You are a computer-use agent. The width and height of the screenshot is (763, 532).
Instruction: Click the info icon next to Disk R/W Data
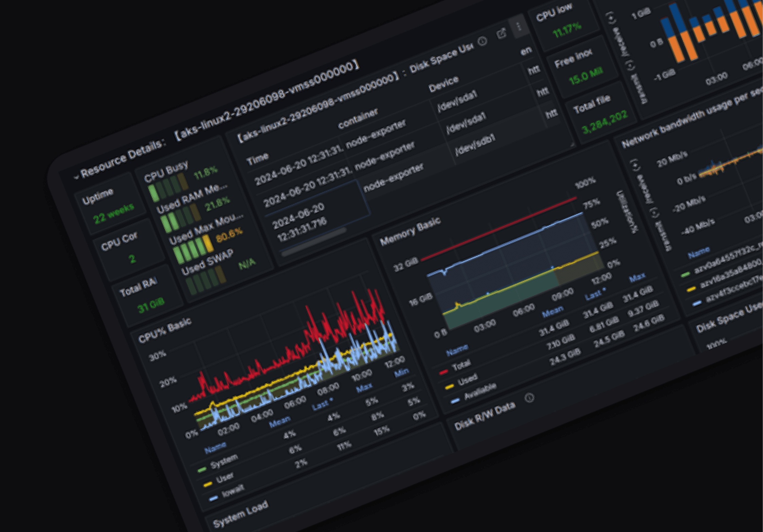(x=529, y=397)
